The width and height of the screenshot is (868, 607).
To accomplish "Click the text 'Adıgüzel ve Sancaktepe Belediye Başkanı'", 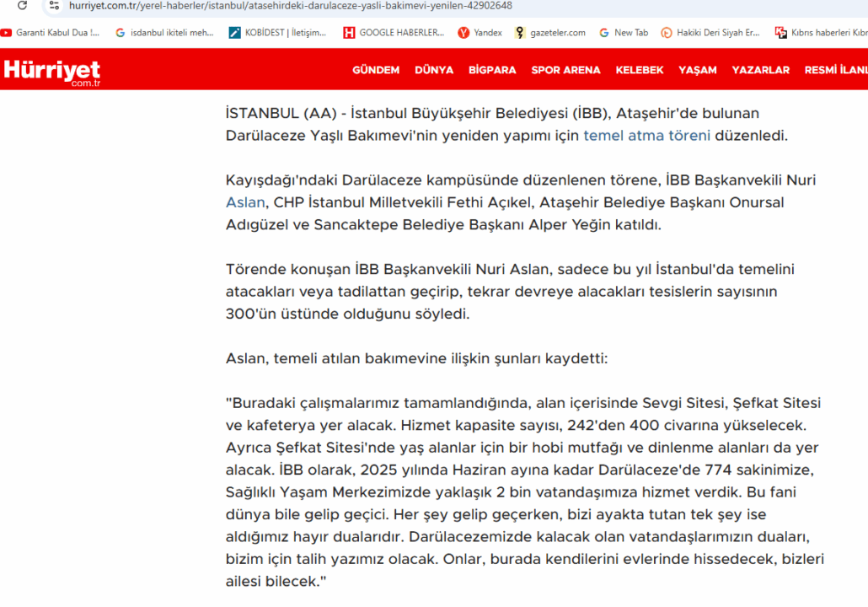I will coord(375,225).
